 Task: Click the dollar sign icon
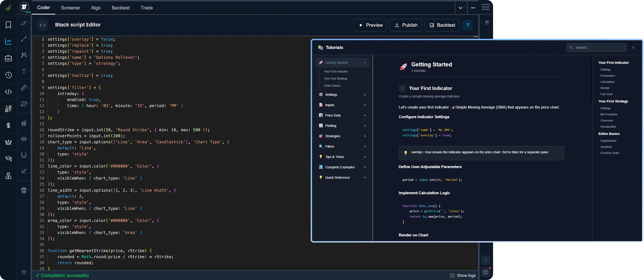[8, 126]
